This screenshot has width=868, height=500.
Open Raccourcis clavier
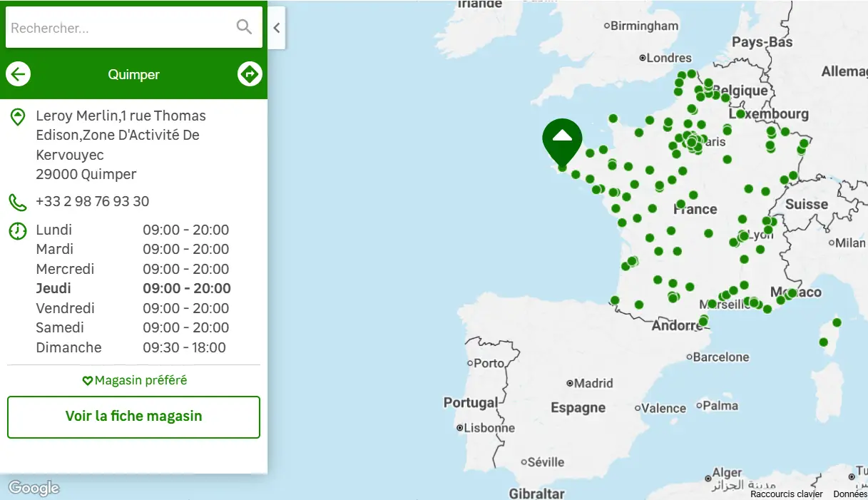click(x=786, y=494)
